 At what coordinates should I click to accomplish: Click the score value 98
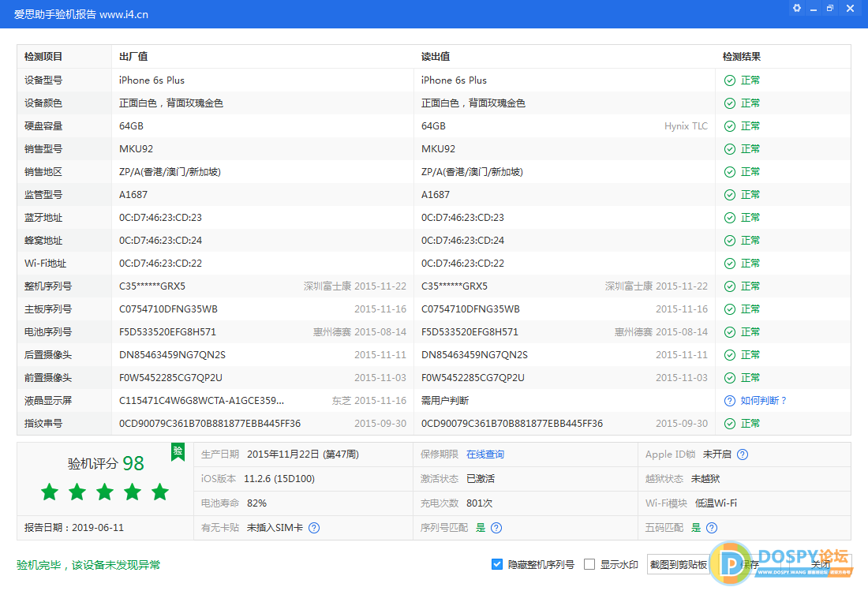click(x=133, y=463)
